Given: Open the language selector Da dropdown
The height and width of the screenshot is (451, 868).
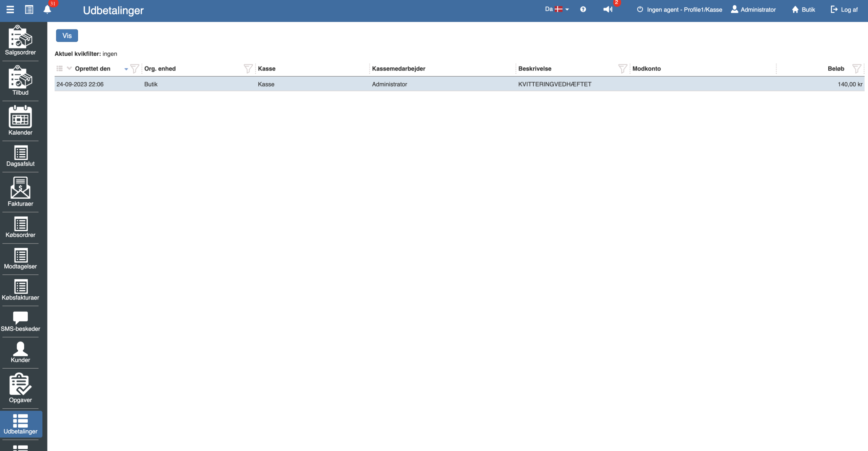Looking at the screenshot, I should [557, 9].
